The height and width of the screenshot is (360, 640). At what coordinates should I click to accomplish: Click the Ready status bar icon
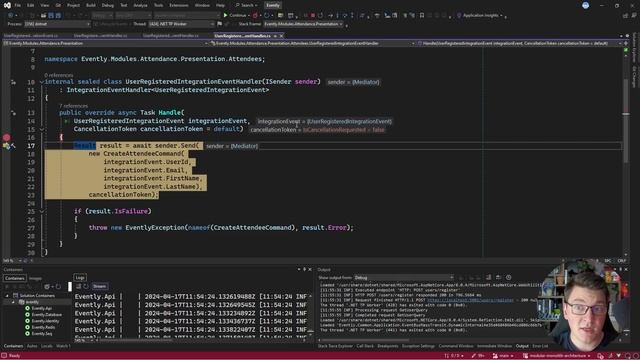click(x=4, y=356)
